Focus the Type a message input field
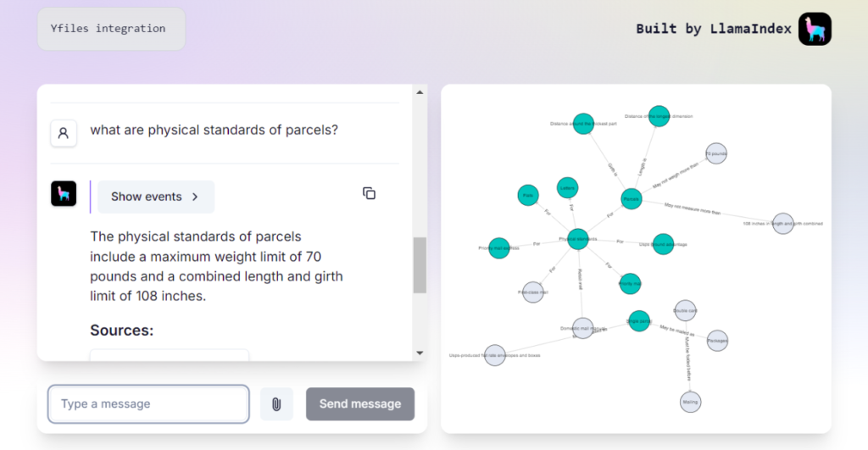Viewport: 868px width, 450px height. pyautogui.click(x=148, y=404)
